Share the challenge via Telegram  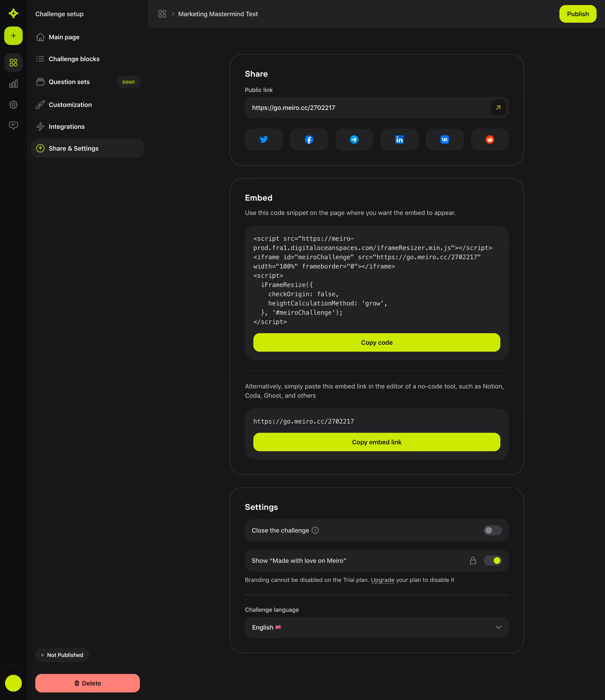(354, 139)
